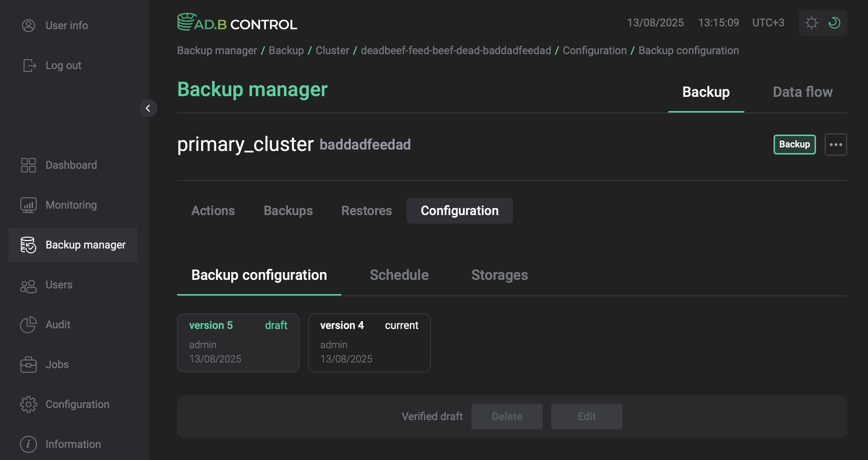This screenshot has height=460, width=868.
Task: Select the version 5 draft card
Action: [x=238, y=343]
